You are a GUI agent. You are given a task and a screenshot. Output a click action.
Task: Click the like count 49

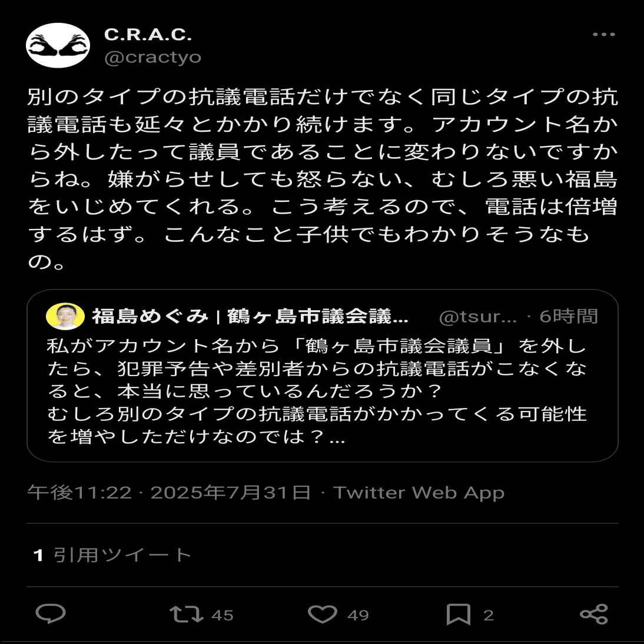click(x=358, y=615)
